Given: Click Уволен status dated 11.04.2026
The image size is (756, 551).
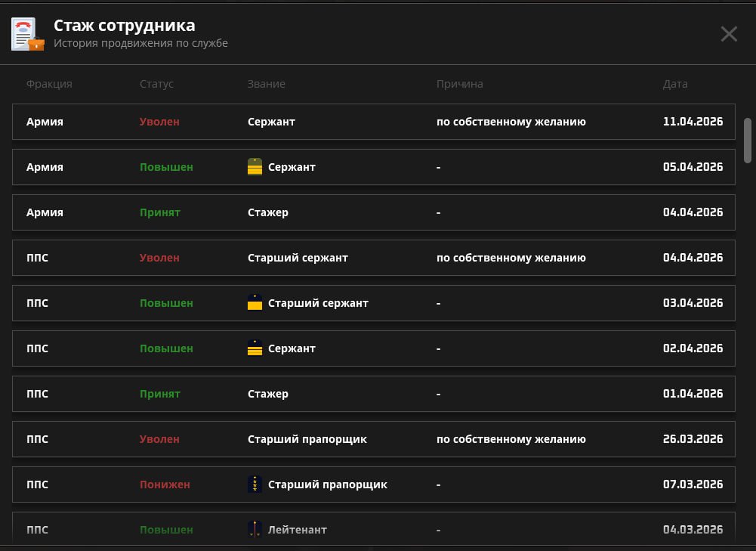Looking at the screenshot, I should [159, 122].
